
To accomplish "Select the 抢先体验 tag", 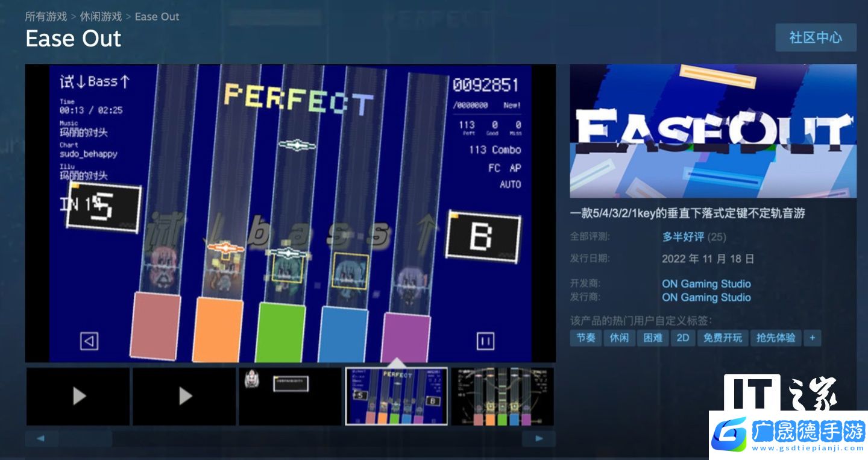I will (x=776, y=338).
